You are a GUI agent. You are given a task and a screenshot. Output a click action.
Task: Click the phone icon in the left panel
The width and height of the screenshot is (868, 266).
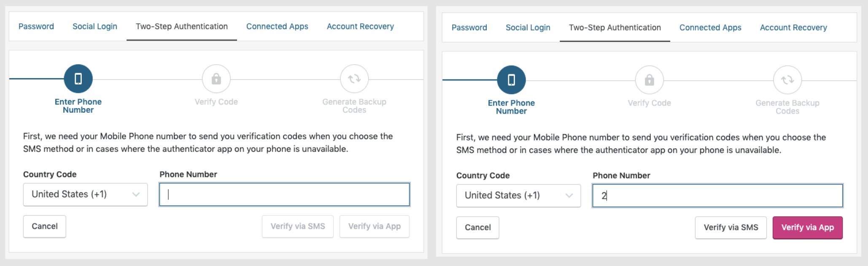pyautogui.click(x=78, y=79)
